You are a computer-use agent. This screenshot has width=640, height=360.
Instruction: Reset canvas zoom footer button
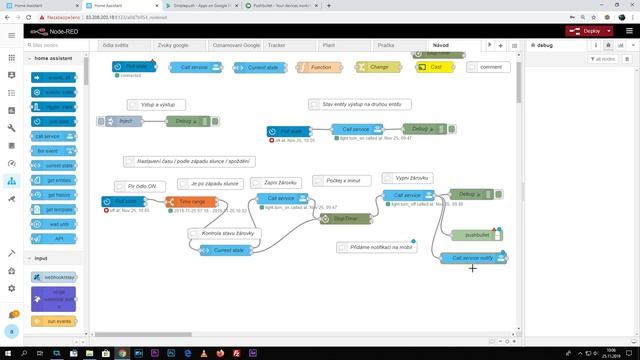[507, 341]
